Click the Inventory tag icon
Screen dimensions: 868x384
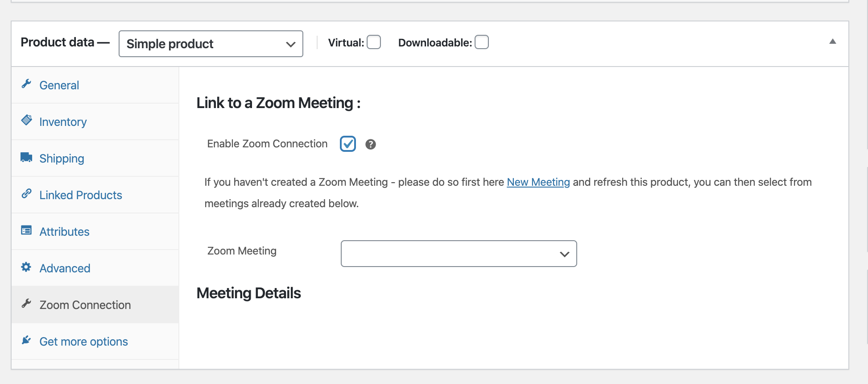[26, 120]
